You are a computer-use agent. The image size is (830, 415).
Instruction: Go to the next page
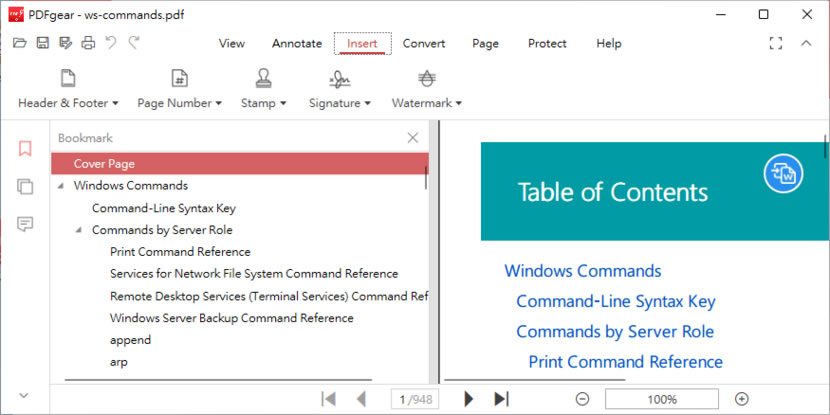tap(468, 399)
